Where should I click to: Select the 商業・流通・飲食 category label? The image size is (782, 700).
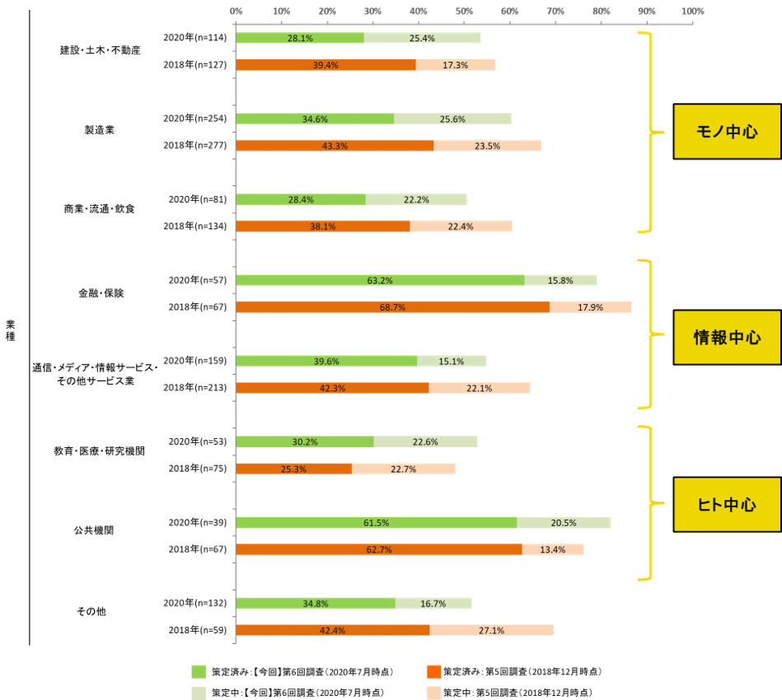(99, 209)
